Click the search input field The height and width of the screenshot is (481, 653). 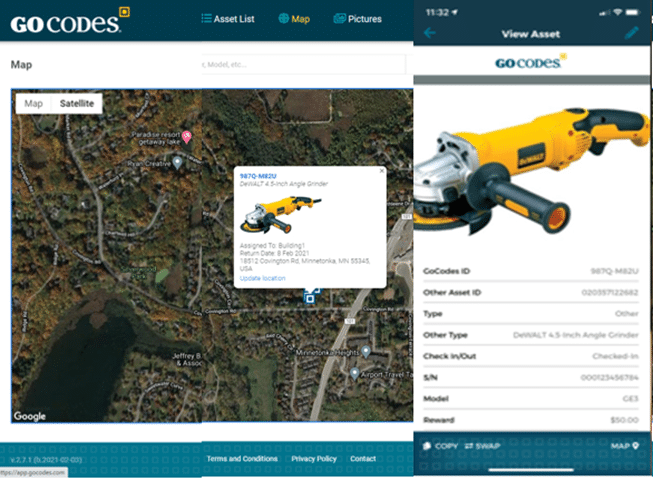click(x=305, y=65)
